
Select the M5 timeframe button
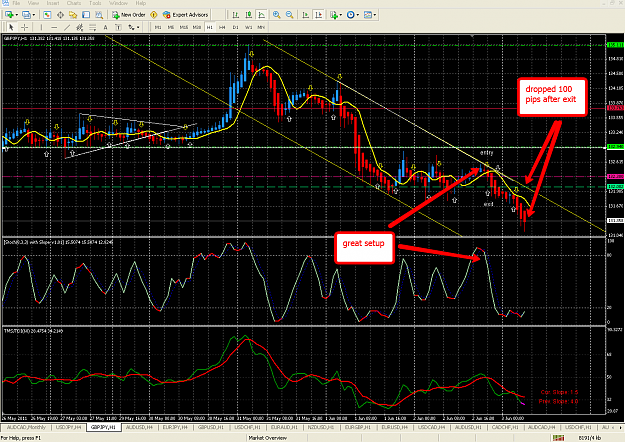tap(171, 27)
